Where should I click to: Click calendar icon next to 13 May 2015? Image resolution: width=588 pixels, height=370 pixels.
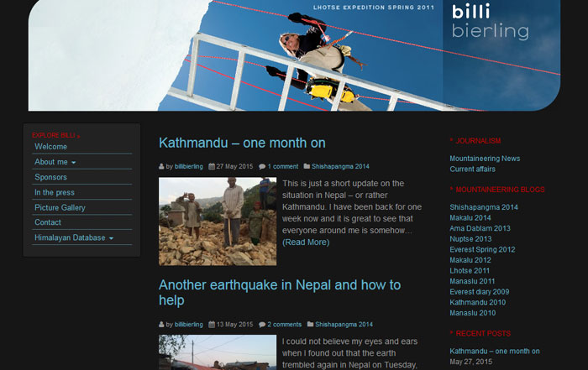click(x=212, y=325)
